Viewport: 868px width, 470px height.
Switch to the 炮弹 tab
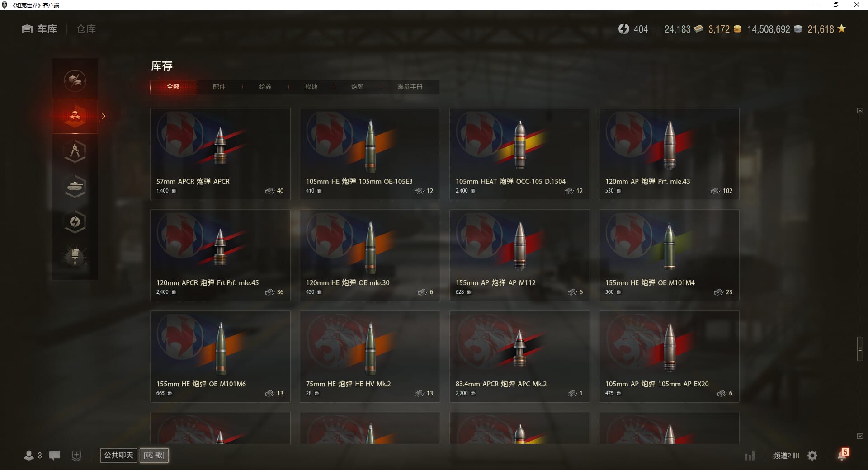click(358, 87)
